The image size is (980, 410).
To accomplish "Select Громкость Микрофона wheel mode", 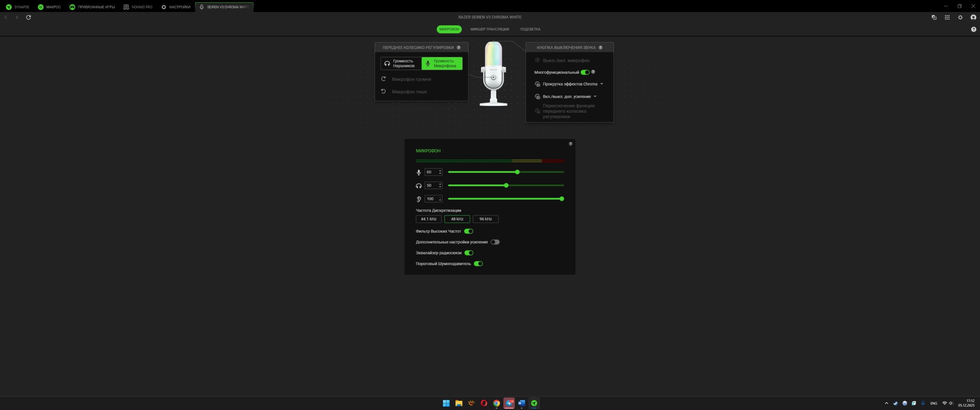I will coord(442,63).
